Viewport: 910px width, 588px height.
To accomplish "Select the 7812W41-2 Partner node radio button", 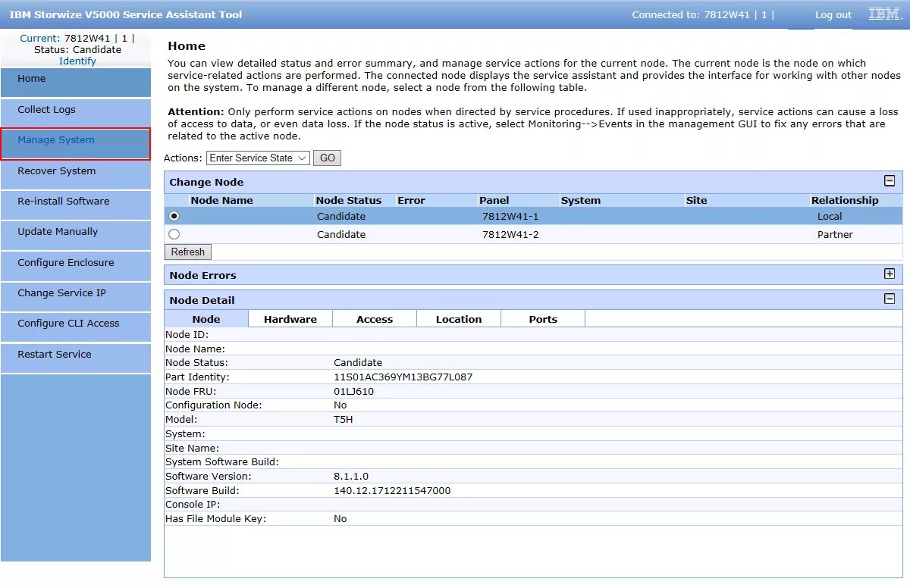I will coord(174,234).
